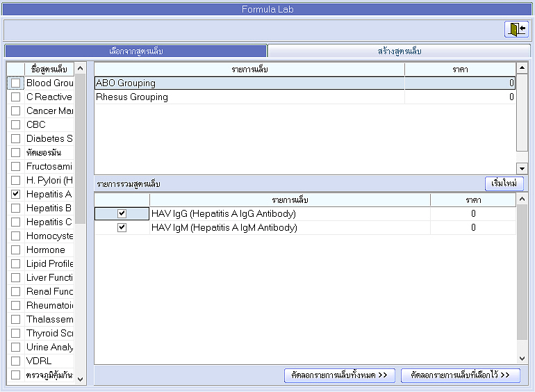Enable the Thalassemia formula checkbox
This screenshot has height=392, width=535.
pos(16,319)
